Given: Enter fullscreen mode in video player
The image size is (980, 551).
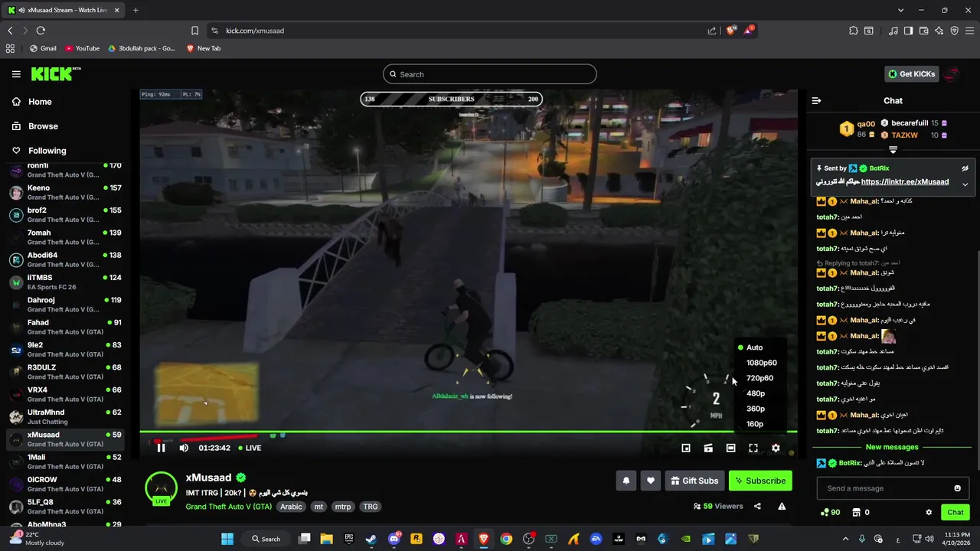Looking at the screenshot, I should 753,448.
